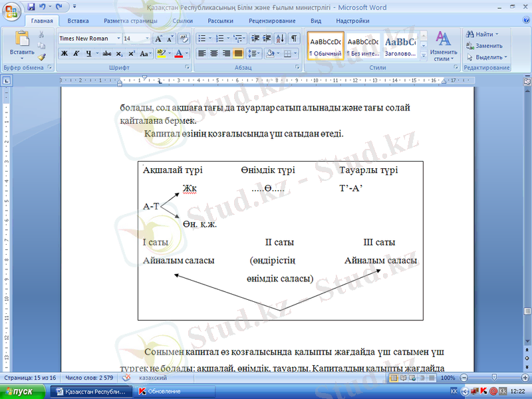This screenshot has height=399, width=532.
Task: Expand numbered list options arrow
Action: 228,39
